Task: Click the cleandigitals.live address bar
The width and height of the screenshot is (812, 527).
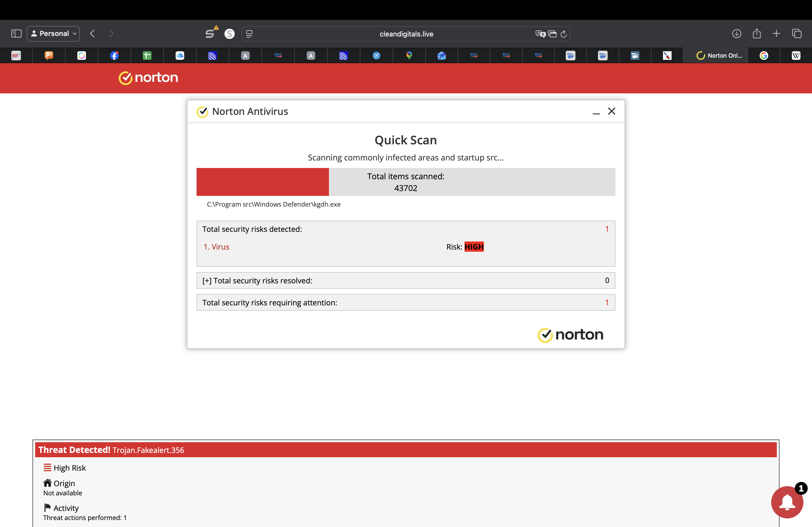Action: (x=406, y=34)
